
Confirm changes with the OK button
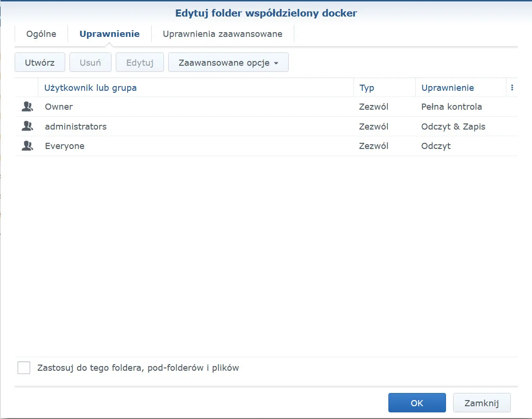click(417, 403)
